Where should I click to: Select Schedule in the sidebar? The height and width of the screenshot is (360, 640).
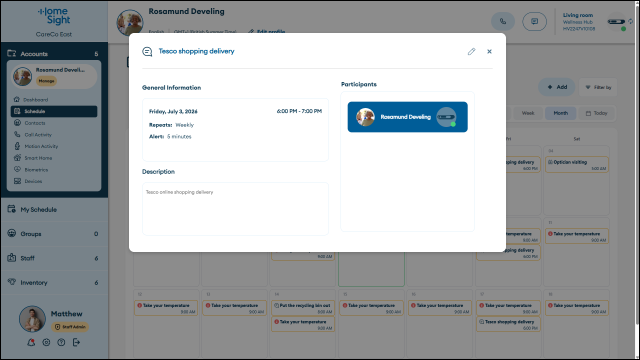54,111
